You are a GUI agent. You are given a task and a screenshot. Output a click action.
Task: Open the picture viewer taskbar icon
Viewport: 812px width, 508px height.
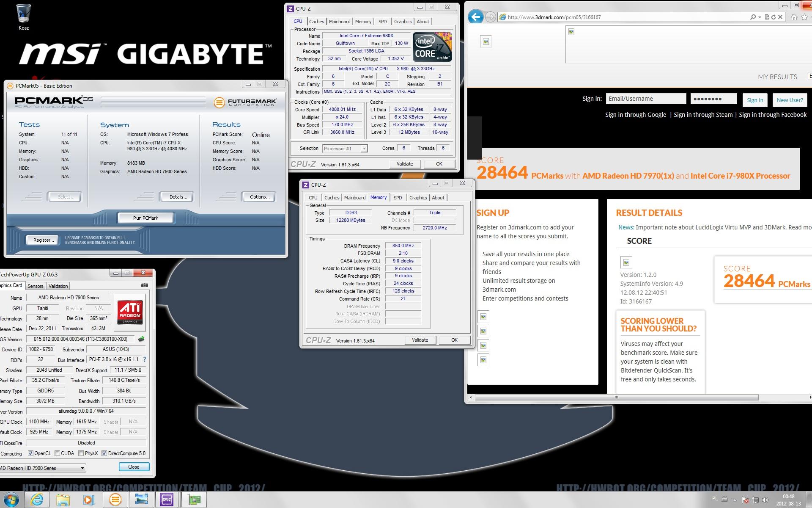click(x=141, y=500)
